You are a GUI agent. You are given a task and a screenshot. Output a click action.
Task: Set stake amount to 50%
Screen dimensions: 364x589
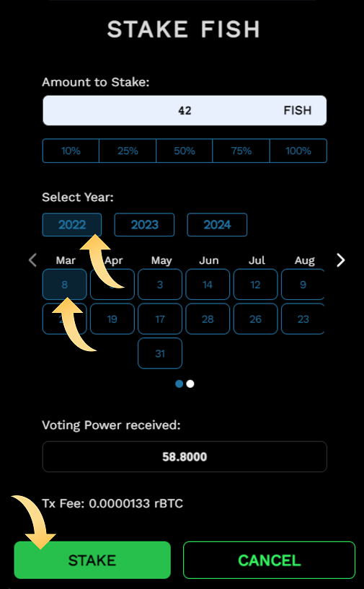tap(184, 151)
